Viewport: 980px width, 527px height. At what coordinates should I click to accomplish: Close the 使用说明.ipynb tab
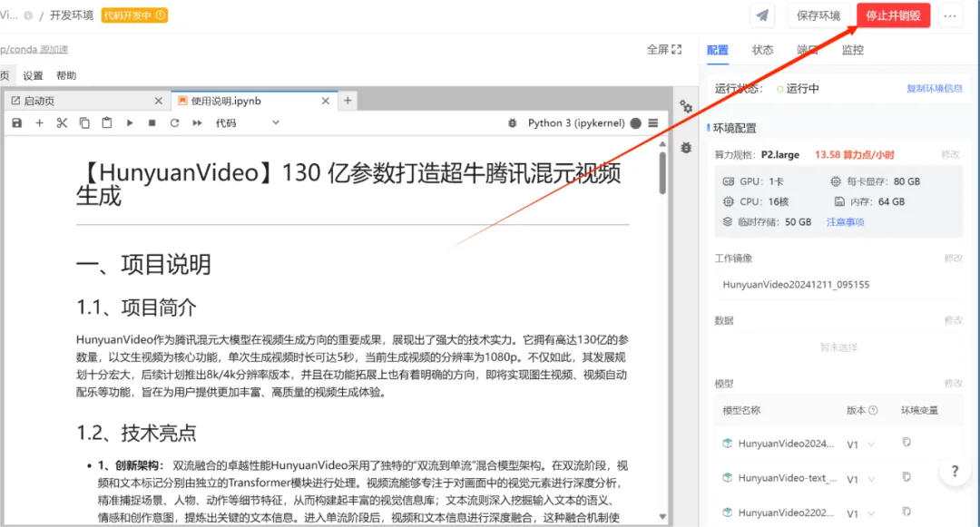point(326,102)
